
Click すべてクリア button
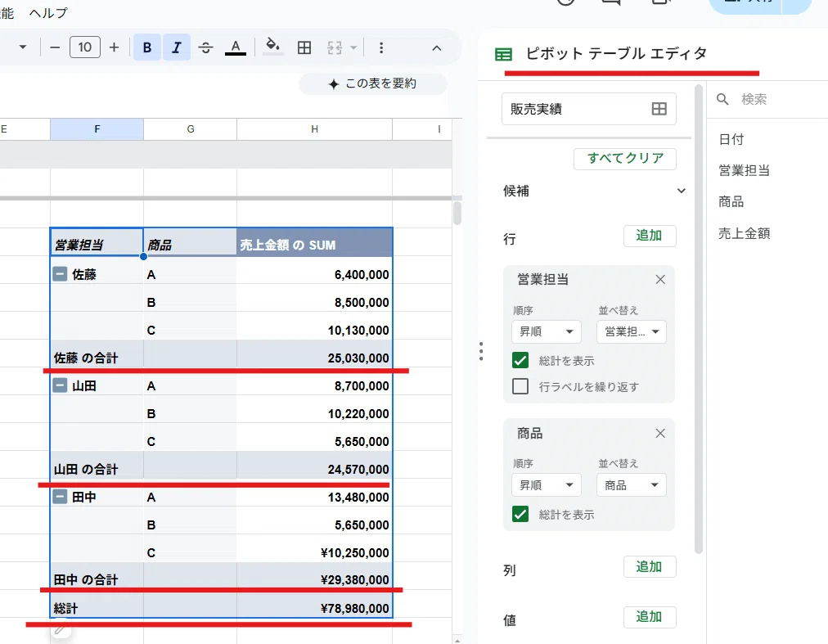pyautogui.click(x=625, y=159)
